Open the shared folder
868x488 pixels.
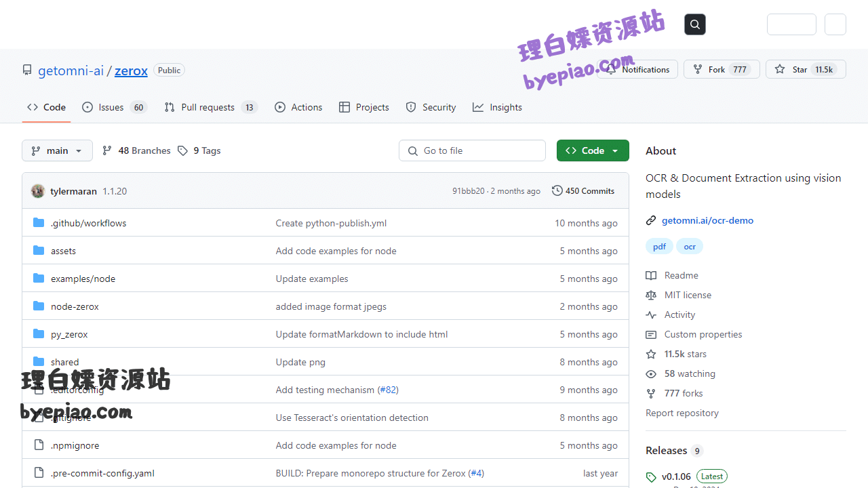pos(64,362)
